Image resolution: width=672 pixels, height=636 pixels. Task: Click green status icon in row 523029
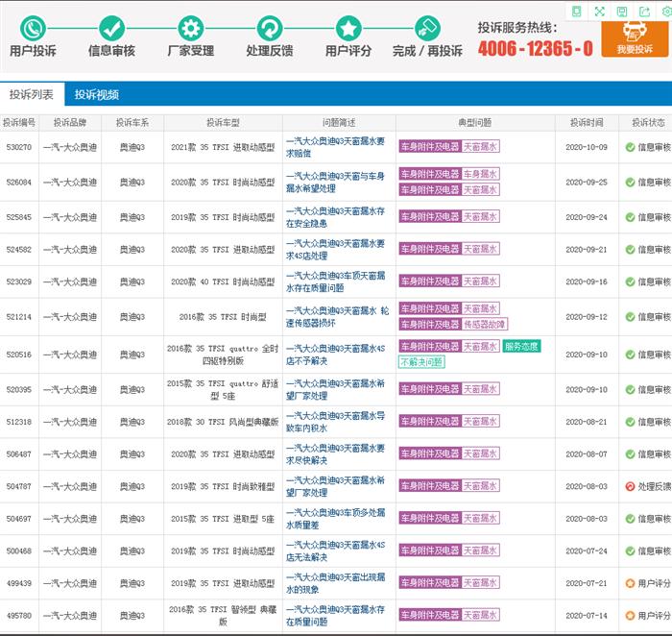pos(630,281)
